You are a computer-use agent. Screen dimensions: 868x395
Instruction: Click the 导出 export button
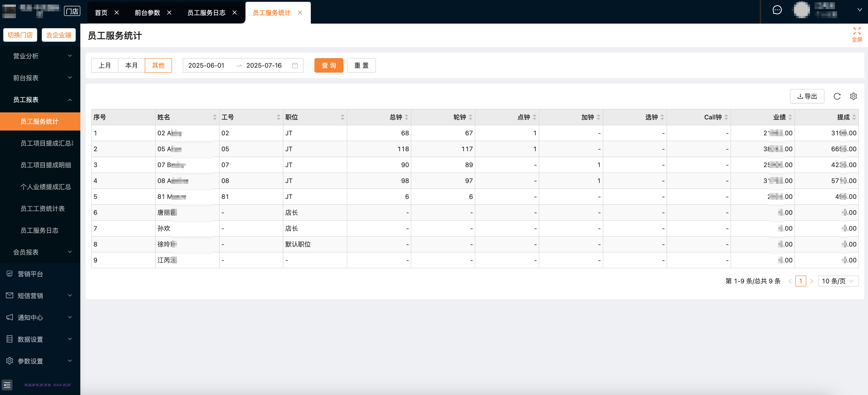pyautogui.click(x=807, y=96)
